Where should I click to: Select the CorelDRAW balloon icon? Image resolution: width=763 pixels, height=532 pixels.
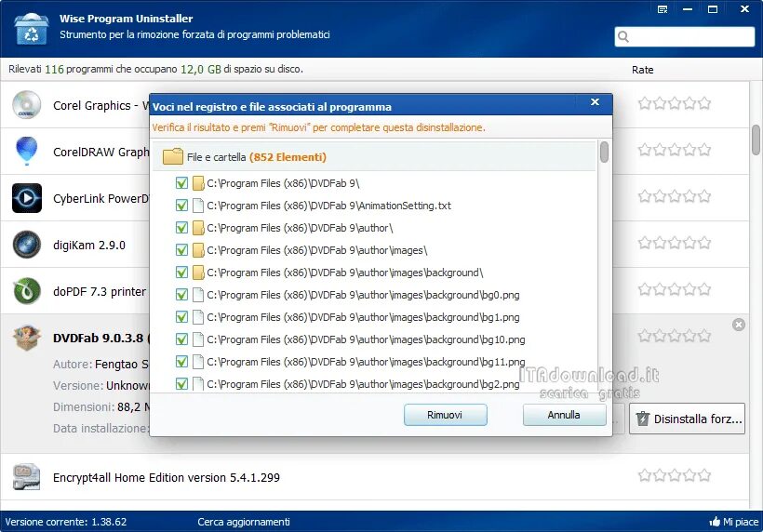click(x=27, y=151)
